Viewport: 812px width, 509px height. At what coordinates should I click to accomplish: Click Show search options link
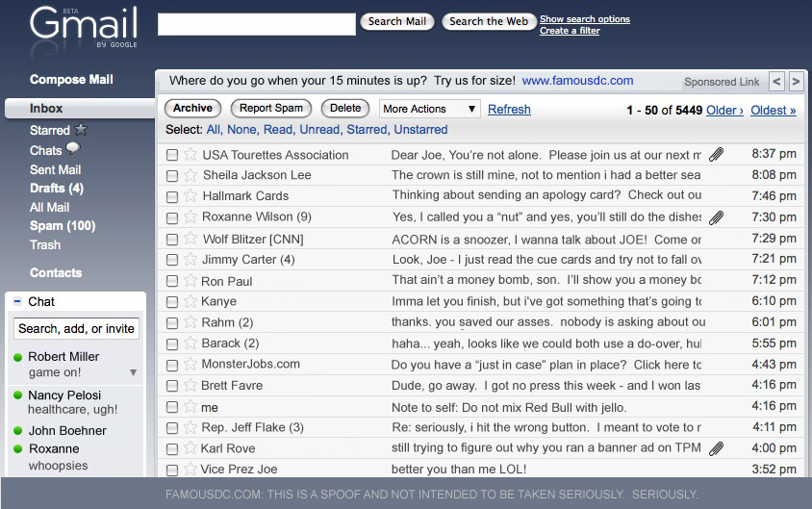[x=585, y=19]
